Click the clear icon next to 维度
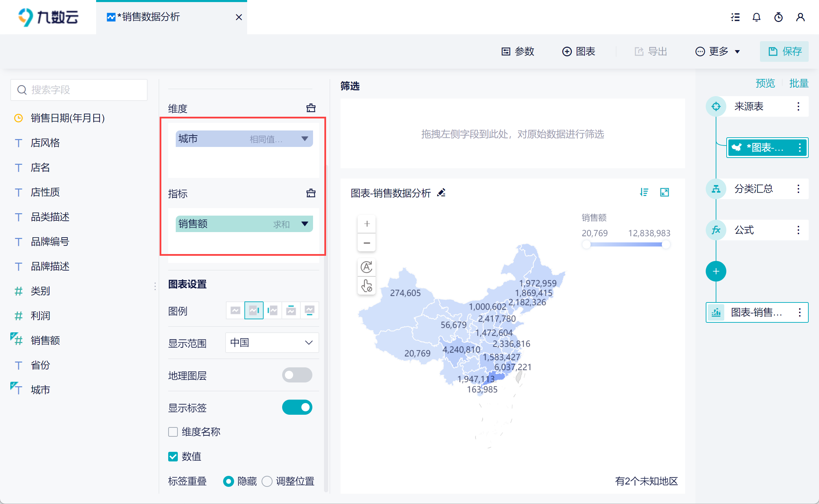 [x=311, y=108]
